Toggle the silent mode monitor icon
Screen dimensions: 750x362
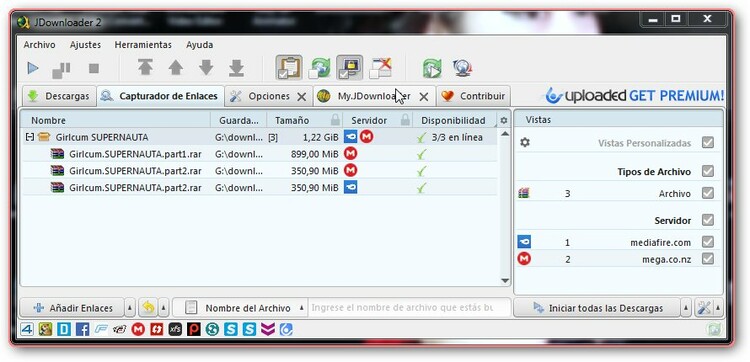349,67
